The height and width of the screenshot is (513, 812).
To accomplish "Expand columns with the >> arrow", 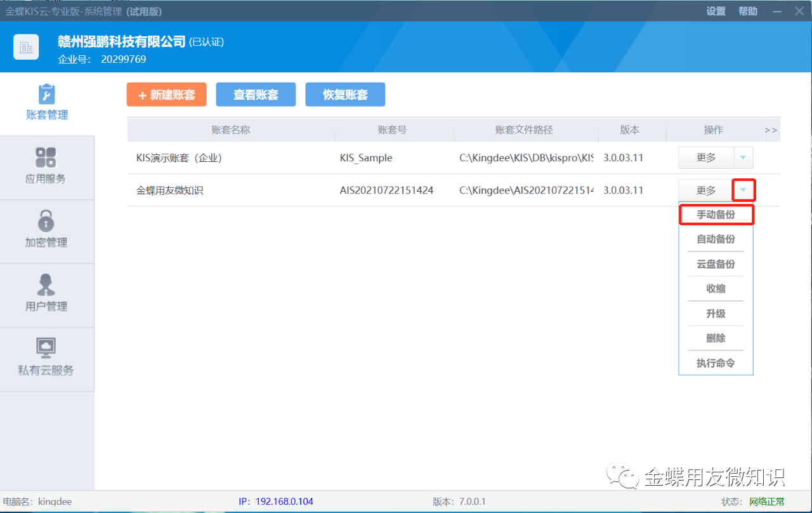I will pyautogui.click(x=771, y=130).
